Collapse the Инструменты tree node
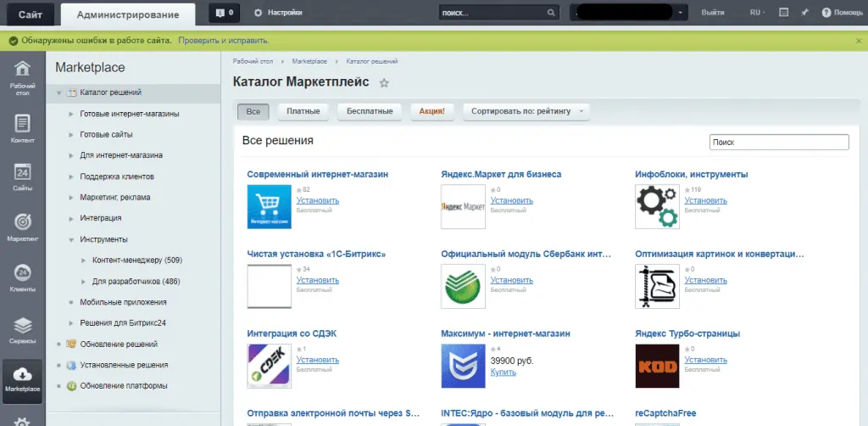Image resolution: width=868 pixels, height=426 pixels. (x=71, y=240)
